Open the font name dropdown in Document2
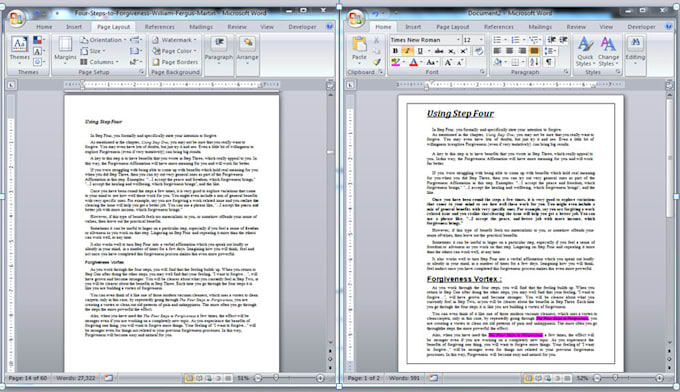Screen dimensions: 680x392 click(458, 39)
